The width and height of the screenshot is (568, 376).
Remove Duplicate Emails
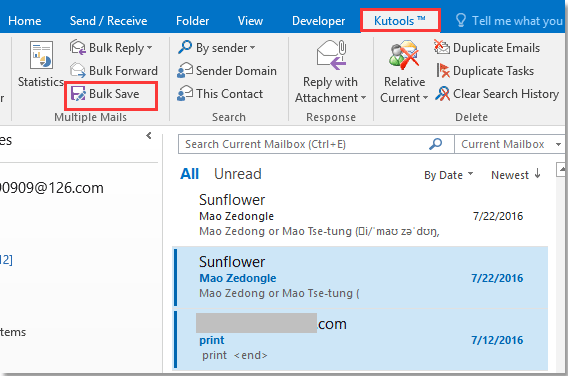[487, 47]
